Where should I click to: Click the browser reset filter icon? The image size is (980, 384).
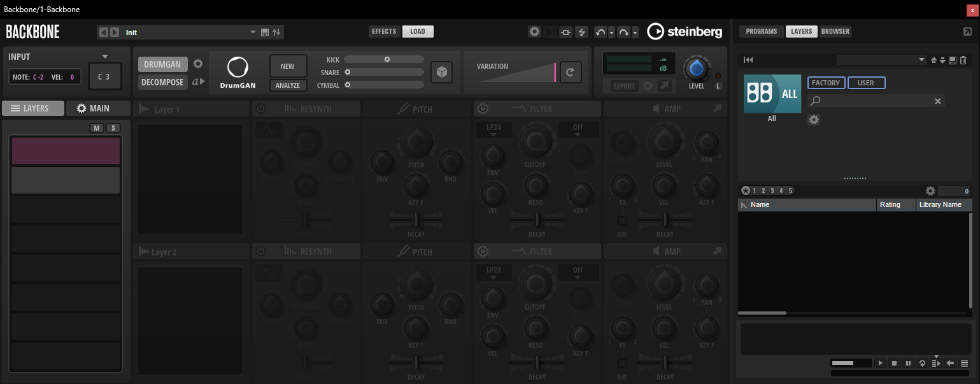[749, 60]
